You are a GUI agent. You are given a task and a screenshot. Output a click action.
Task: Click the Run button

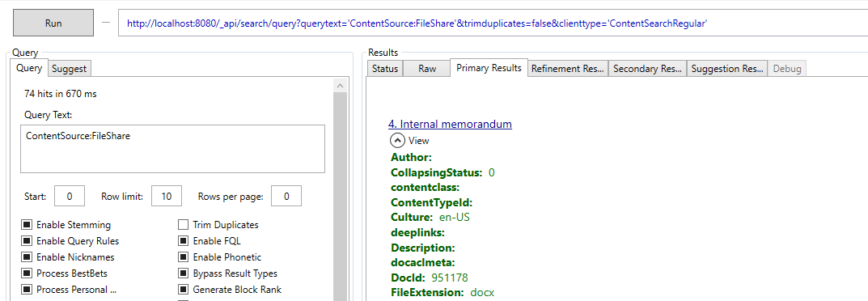pyautogui.click(x=53, y=23)
